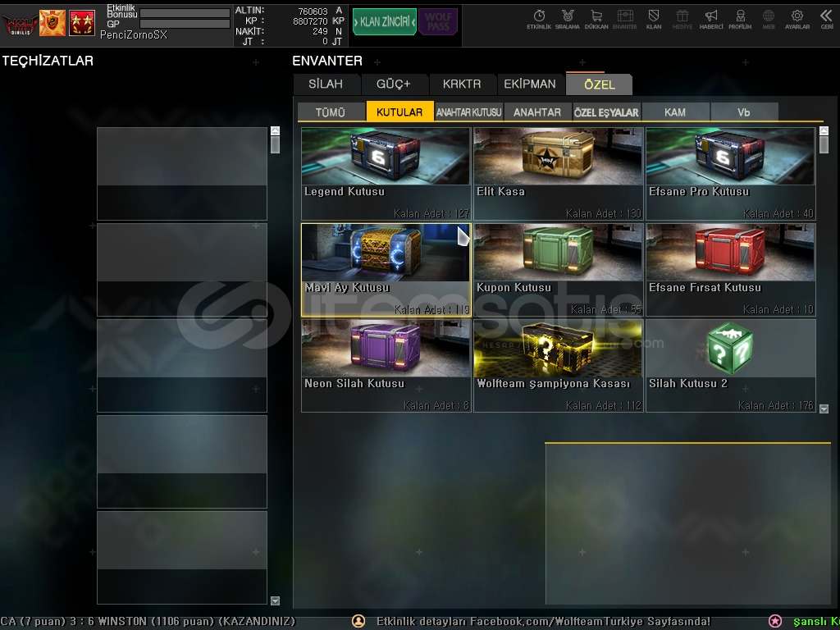Open the Web globe icon
The width and height of the screenshot is (840, 630).
[768, 20]
